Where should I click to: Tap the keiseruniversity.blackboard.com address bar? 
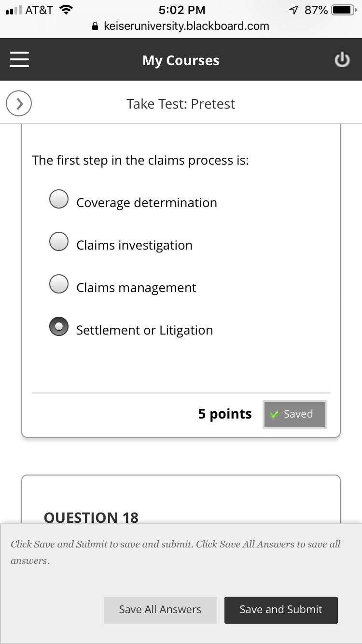(x=186, y=26)
